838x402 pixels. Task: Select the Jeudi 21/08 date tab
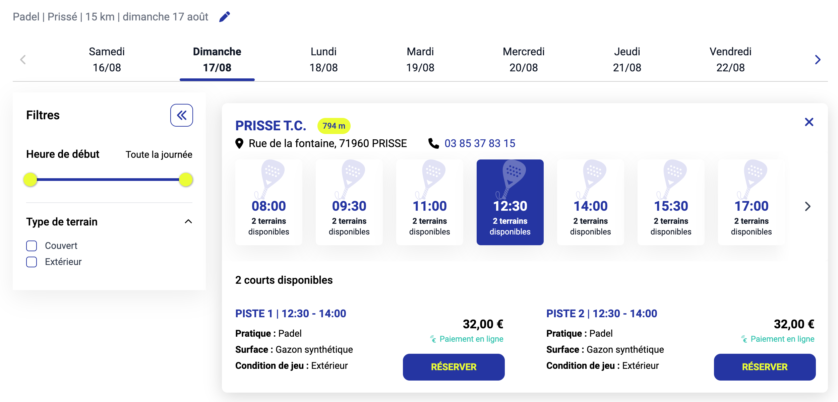pyautogui.click(x=627, y=60)
